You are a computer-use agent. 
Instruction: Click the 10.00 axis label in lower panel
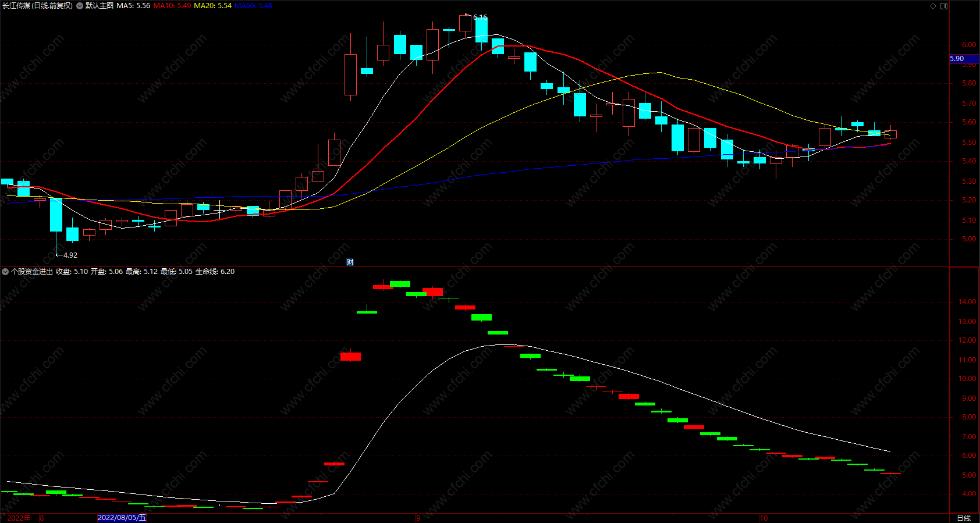pyautogui.click(x=967, y=379)
